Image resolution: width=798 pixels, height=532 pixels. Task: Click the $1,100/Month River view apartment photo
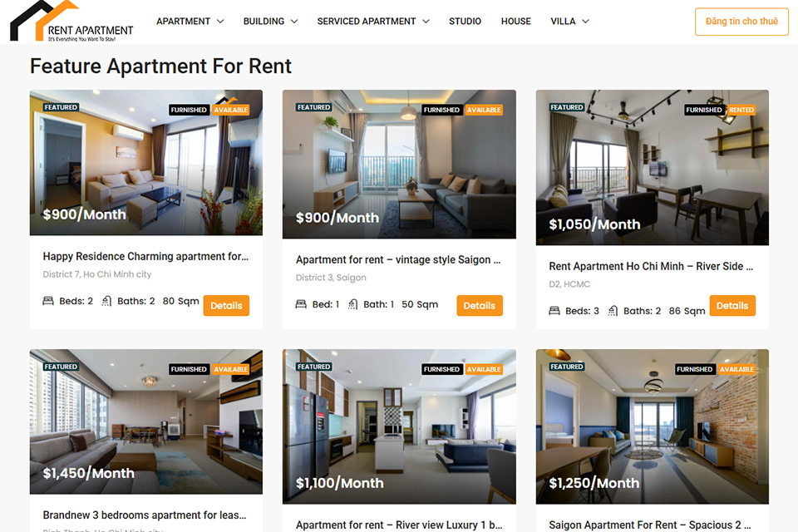[x=399, y=426]
